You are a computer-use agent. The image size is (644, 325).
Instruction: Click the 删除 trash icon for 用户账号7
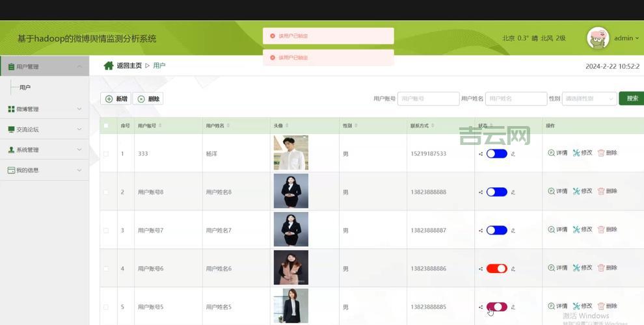pyautogui.click(x=601, y=229)
